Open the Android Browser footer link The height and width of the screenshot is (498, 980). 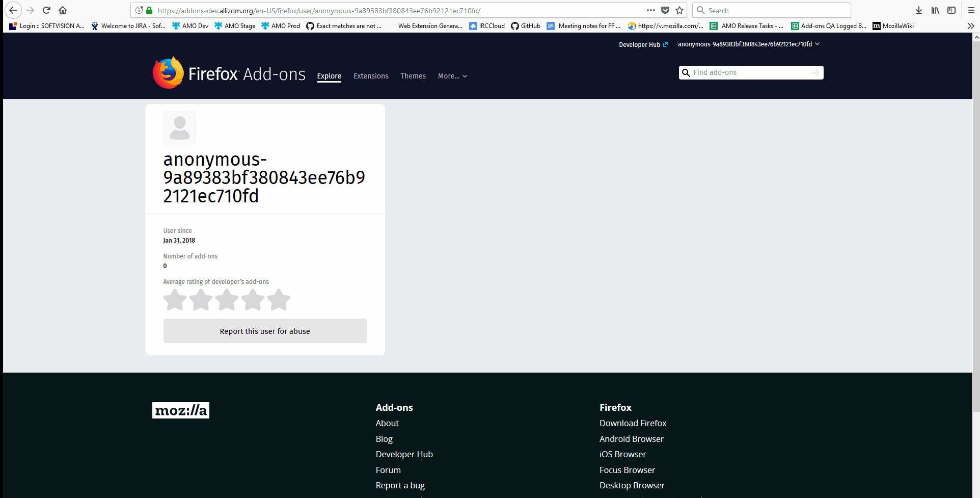632,439
